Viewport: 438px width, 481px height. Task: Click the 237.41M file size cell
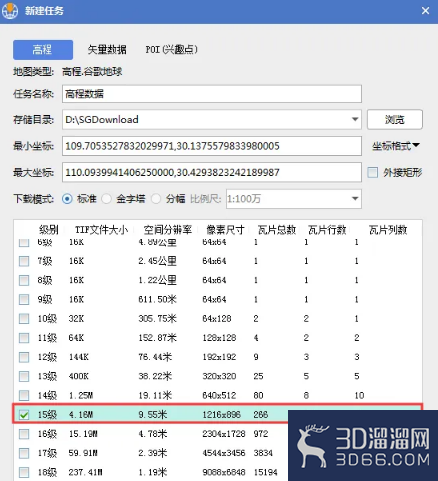[x=85, y=472]
